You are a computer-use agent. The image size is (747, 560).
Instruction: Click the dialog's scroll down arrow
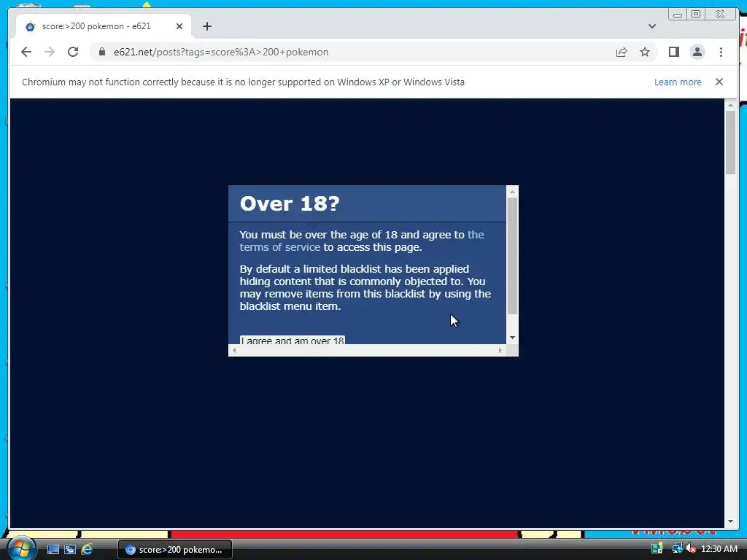click(512, 338)
